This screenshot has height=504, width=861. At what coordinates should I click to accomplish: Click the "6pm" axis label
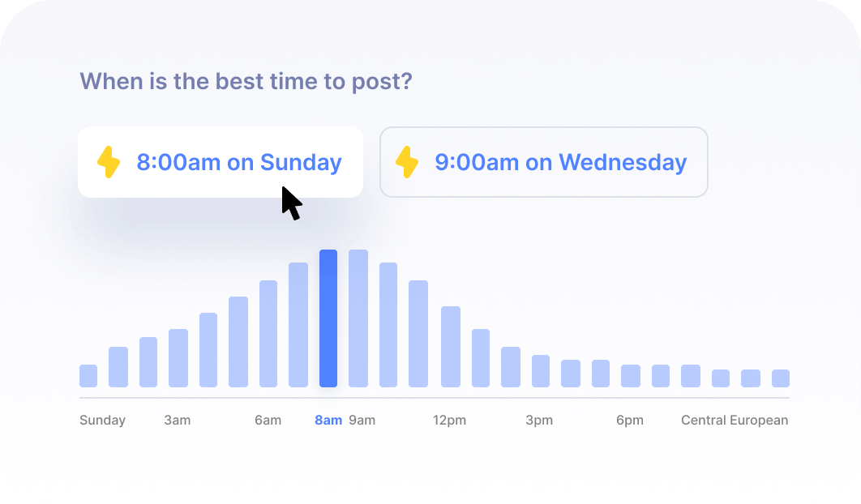pos(630,420)
